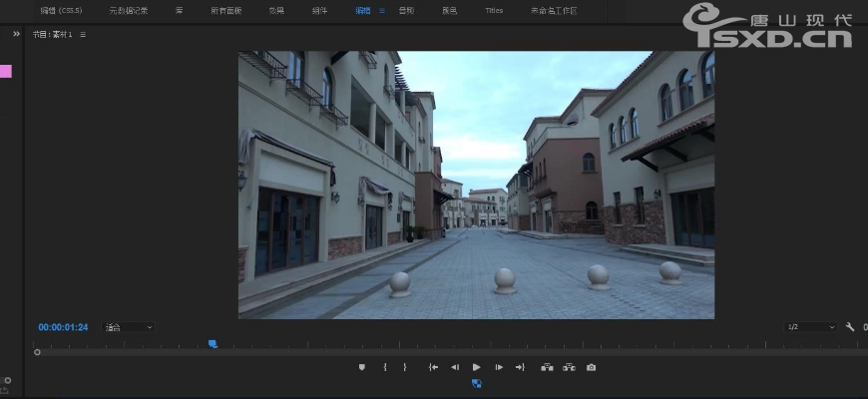Click the Go to In point icon
This screenshot has height=399, width=868.
click(x=433, y=367)
